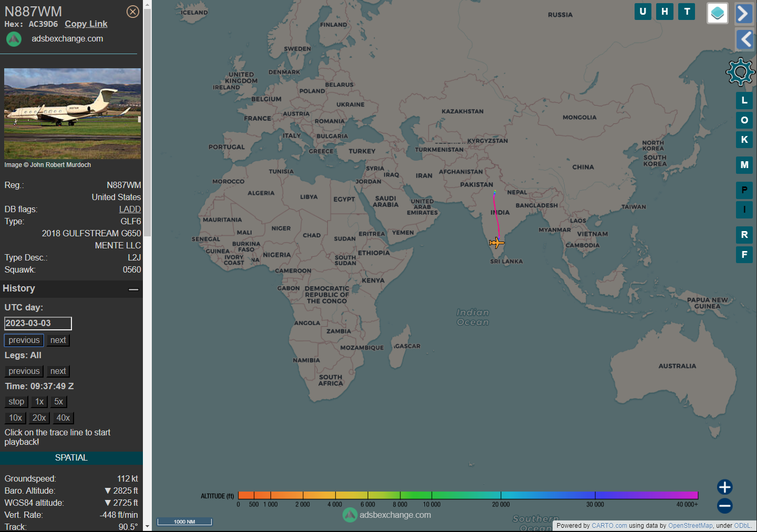Click the 1000 NM scale bar
The height and width of the screenshot is (532, 757).
[185, 521]
